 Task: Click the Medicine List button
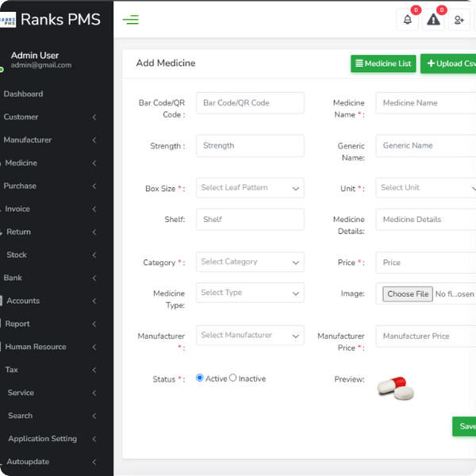(x=383, y=63)
